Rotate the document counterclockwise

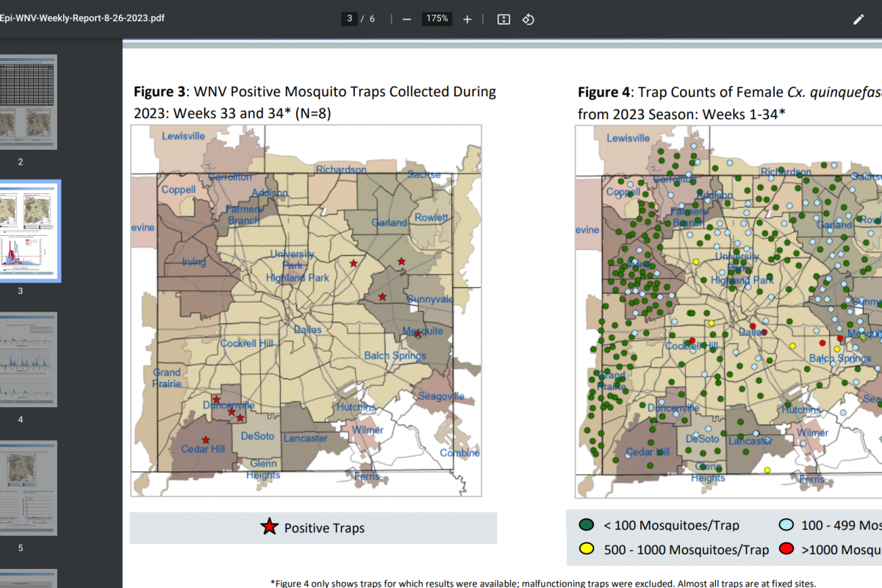pos(528,19)
